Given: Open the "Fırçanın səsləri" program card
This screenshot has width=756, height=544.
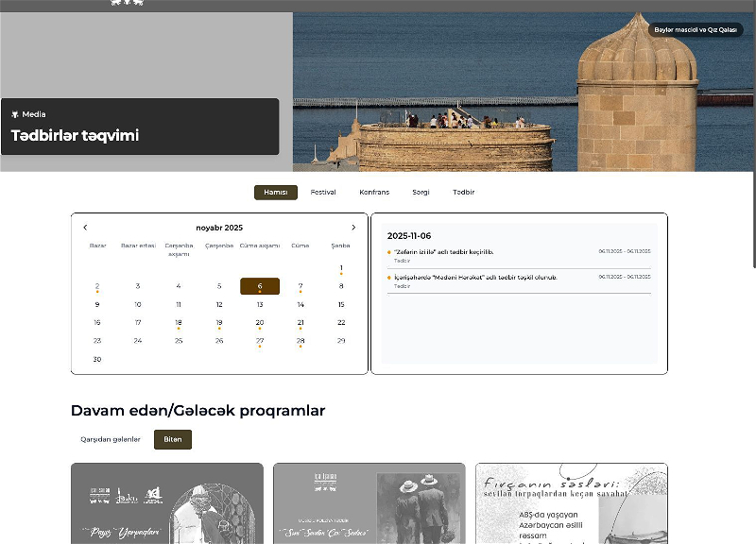Looking at the screenshot, I should pyautogui.click(x=571, y=503).
